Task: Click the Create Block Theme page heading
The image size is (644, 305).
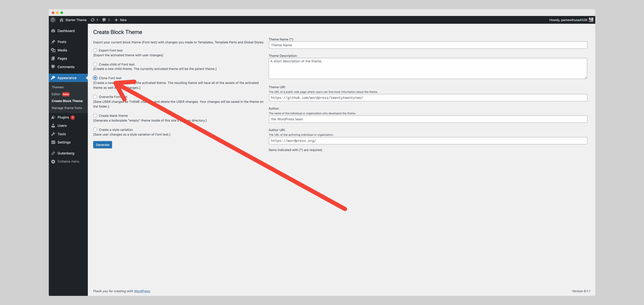Action: [x=117, y=32]
